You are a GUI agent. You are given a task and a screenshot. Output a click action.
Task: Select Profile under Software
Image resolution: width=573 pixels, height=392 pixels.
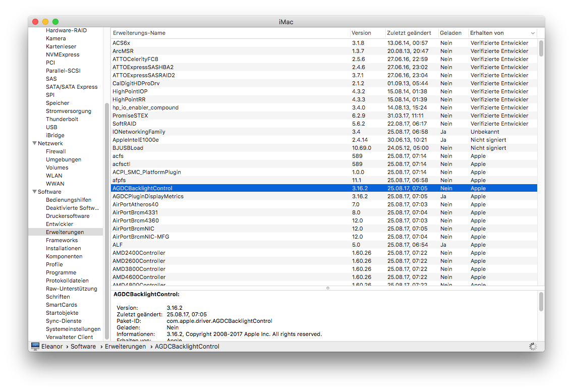pos(54,264)
